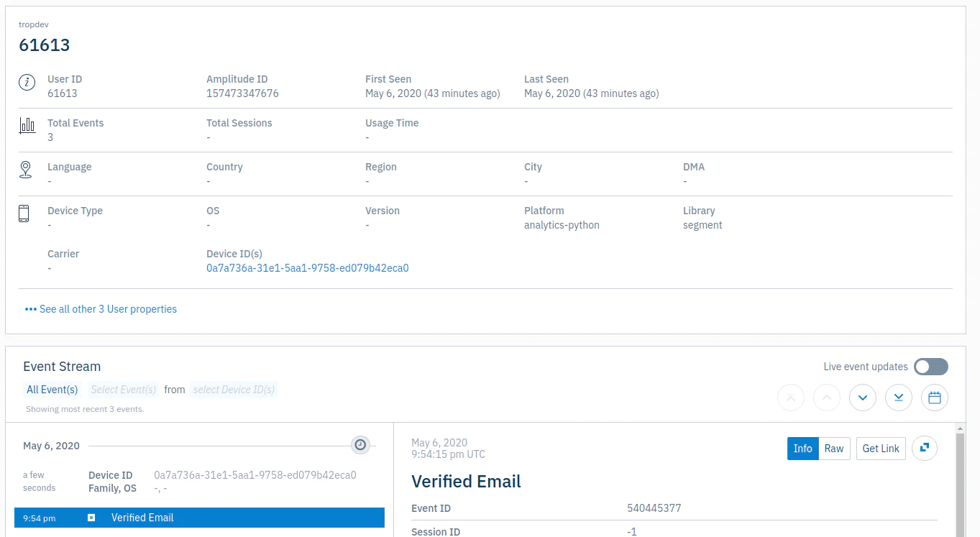Viewport: 980px width, 537px height.
Task: Switch to the Raw tab
Action: coord(833,448)
